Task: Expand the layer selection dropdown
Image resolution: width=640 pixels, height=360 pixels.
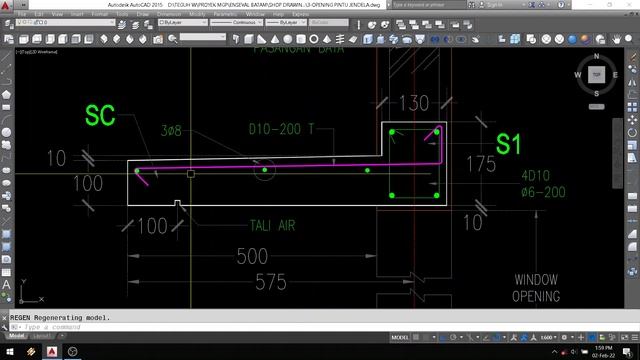Action: point(111,22)
